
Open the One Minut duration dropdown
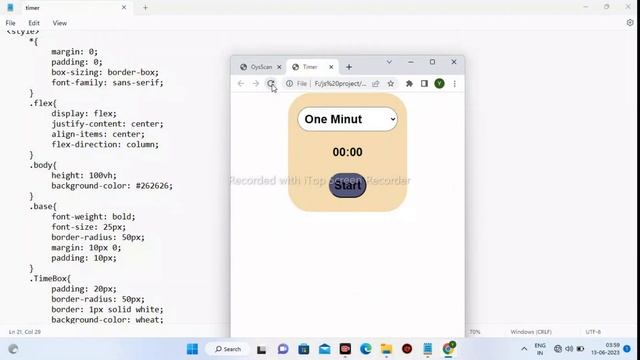(347, 119)
